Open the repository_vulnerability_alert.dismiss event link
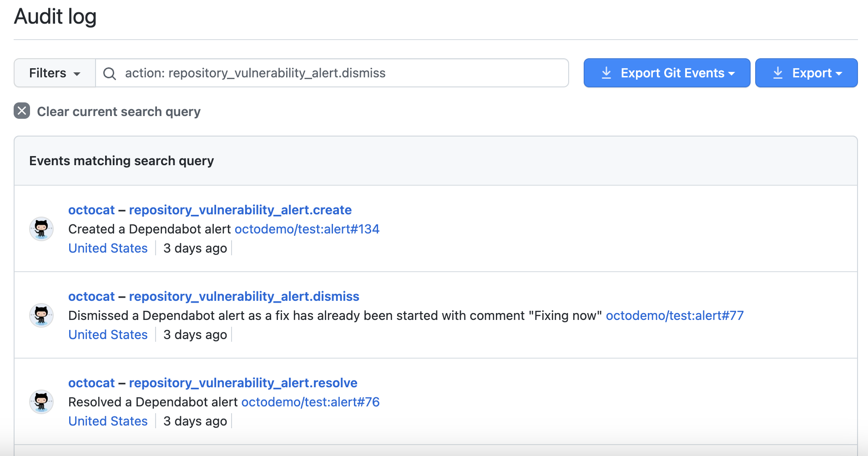Viewport: 868px width, 456px height. tap(244, 296)
